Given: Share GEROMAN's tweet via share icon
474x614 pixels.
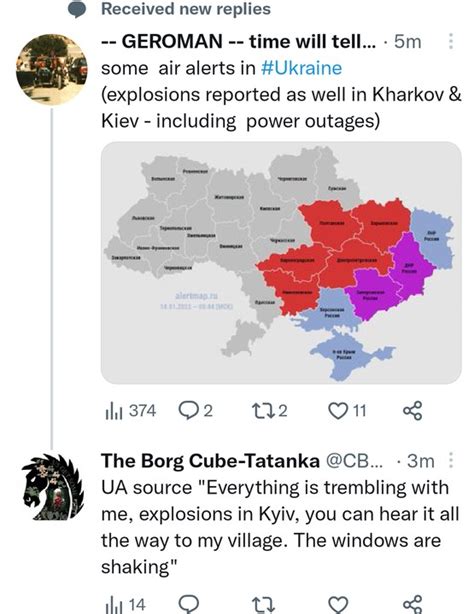Looking at the screenshot, I should pyautogui.click(x=413, y=411).
